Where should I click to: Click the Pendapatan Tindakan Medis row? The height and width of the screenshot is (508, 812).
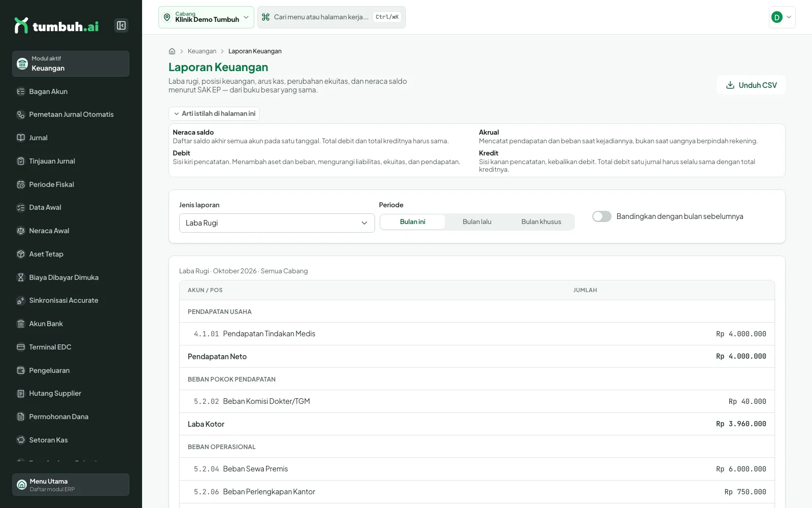click(477, 334)
